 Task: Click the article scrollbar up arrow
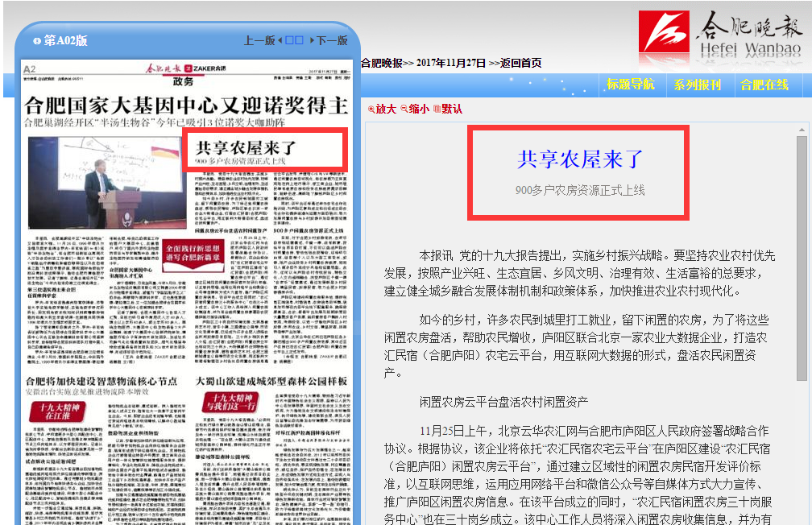tap(802, 130)
